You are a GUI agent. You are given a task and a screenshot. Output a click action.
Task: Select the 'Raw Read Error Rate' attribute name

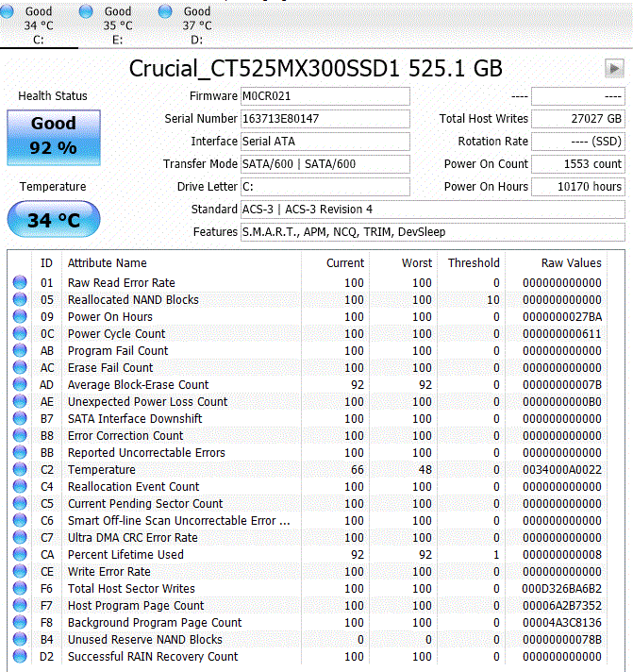tap(121, 283)
